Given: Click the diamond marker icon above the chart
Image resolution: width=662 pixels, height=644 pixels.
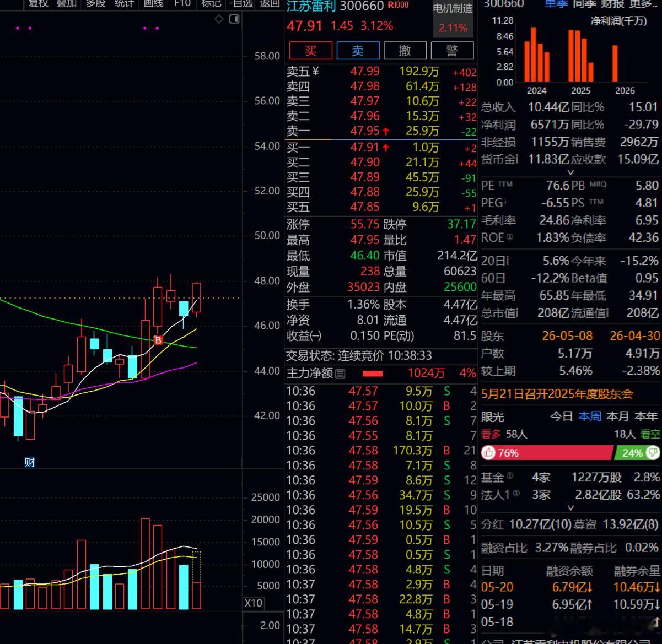Looking at the screenshot, I should (x=219, y=19).
